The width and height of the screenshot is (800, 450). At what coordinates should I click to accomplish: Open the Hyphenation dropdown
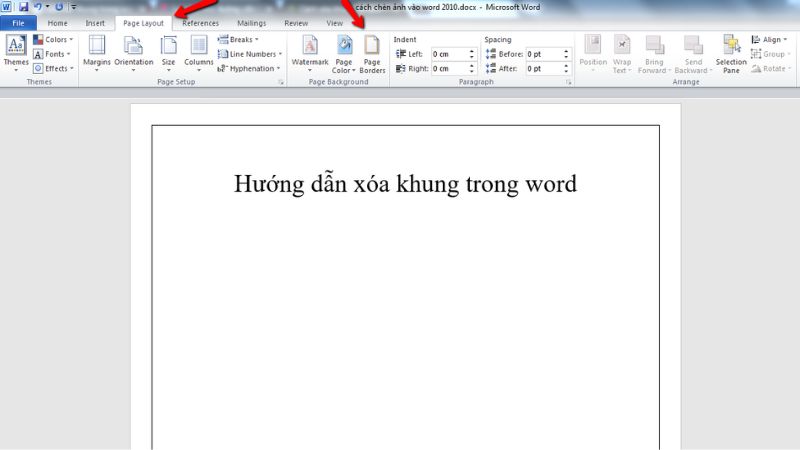(x=247, y=68)
